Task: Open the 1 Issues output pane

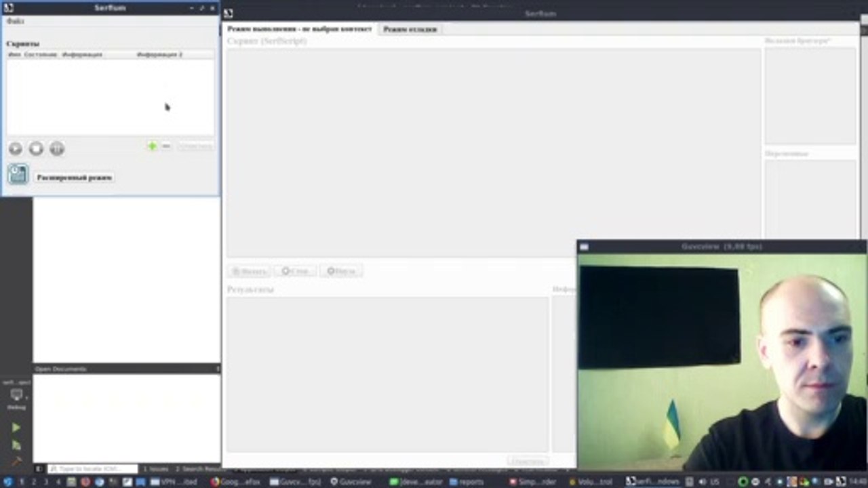Action: [x=155, y=469]
